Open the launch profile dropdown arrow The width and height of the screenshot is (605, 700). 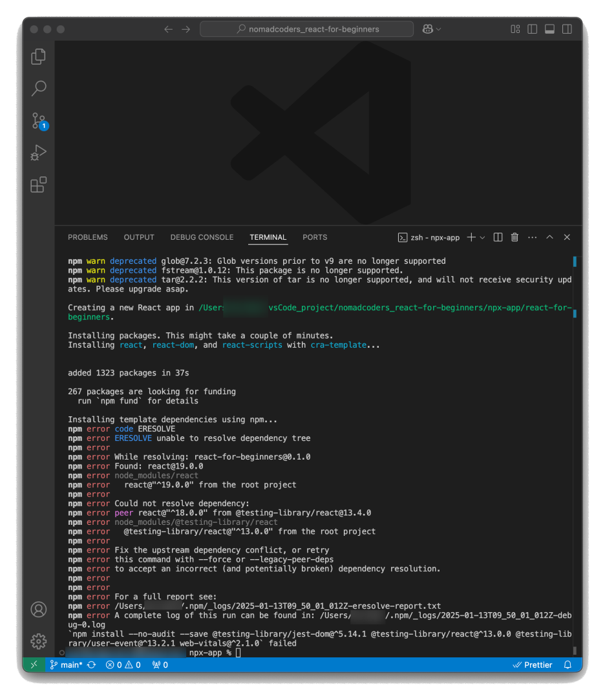tap(482, 237)
